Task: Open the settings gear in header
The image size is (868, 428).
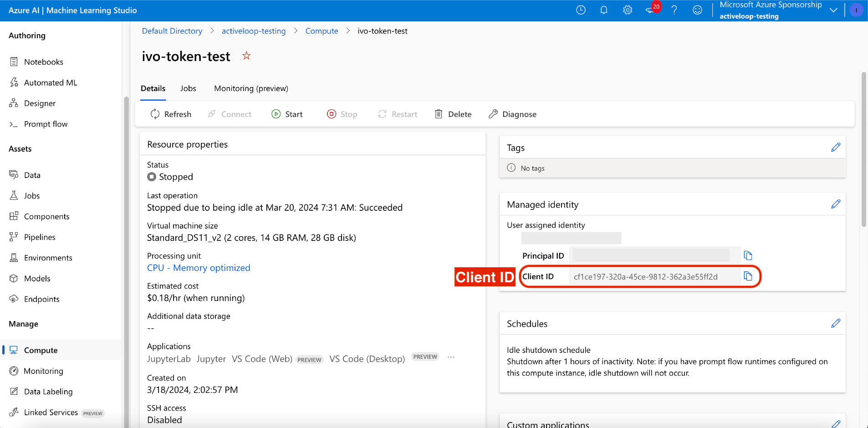Action: (628, 10)
